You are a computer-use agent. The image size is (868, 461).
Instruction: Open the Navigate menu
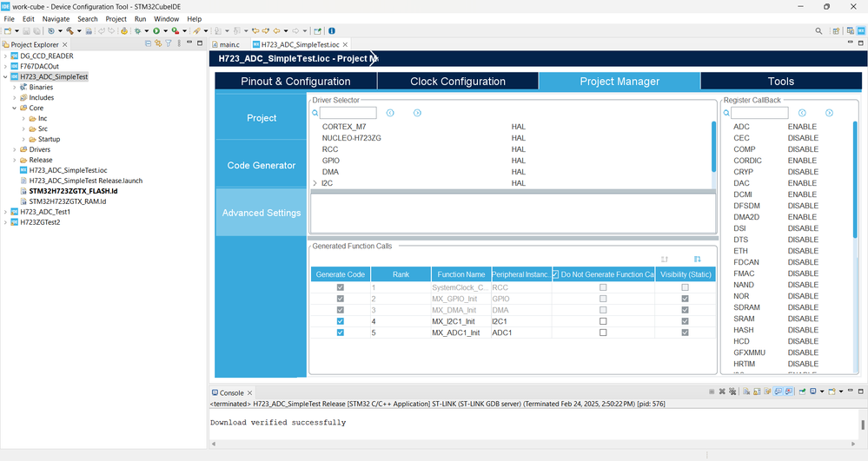[x=56, y=19]
